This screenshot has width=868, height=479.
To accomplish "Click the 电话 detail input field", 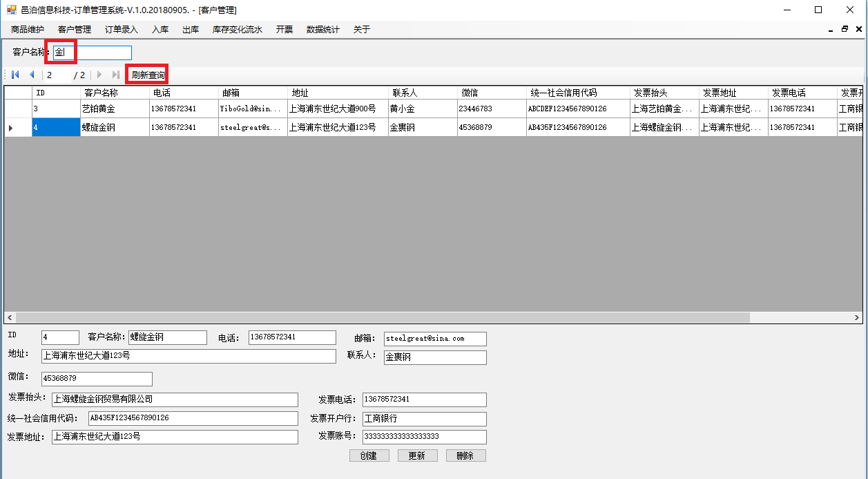I will point(292,337).
